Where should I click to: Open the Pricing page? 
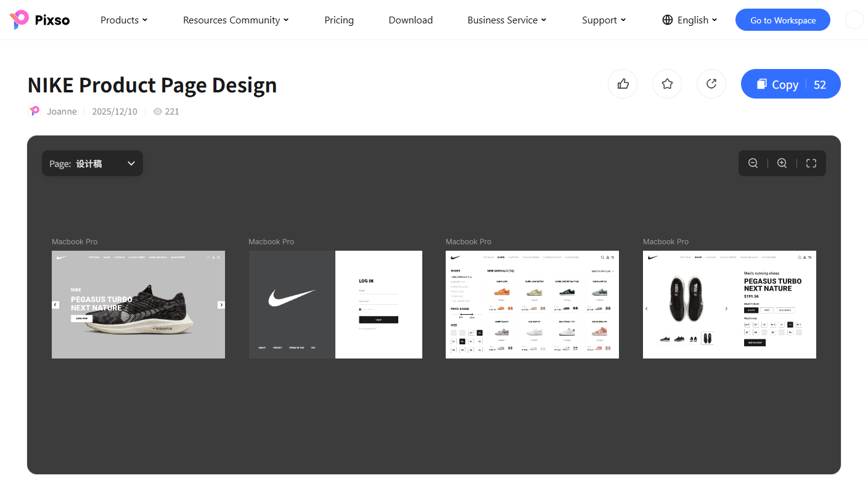click(339, 20)
